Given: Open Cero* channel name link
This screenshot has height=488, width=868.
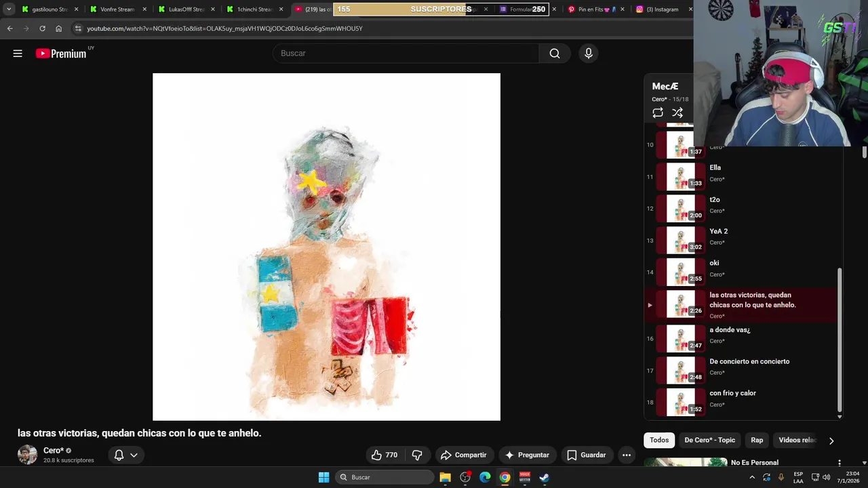Looking at the screenshot, I should coord(54,451).
